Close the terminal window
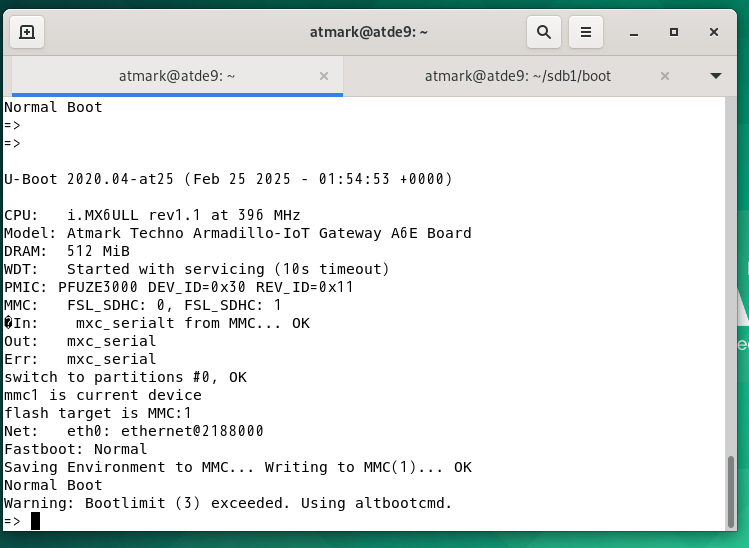The width and height of the screenshot is (749, 548). [x=714, y=32]
